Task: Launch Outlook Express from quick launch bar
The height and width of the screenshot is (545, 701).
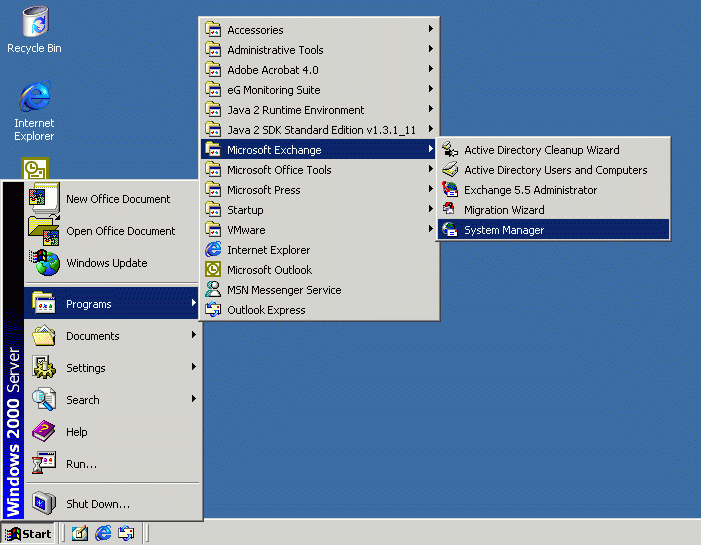Action: point(126,533)
